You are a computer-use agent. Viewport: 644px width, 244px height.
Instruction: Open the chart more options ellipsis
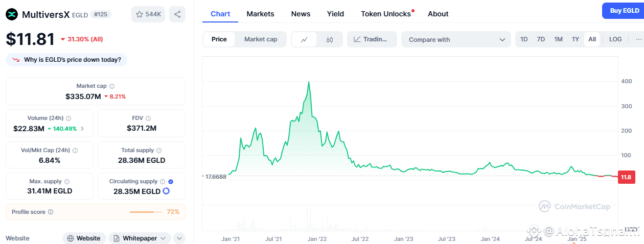pyautogui.click(x=638, y=39)
